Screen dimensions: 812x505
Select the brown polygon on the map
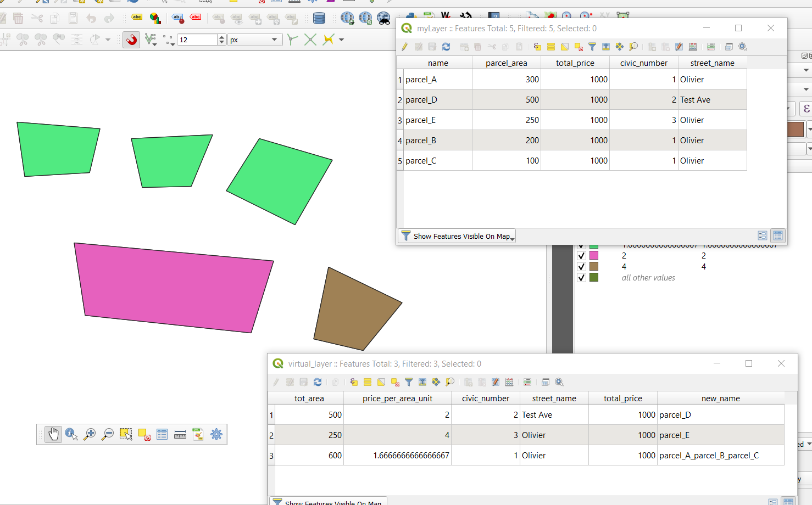[354, 312]
